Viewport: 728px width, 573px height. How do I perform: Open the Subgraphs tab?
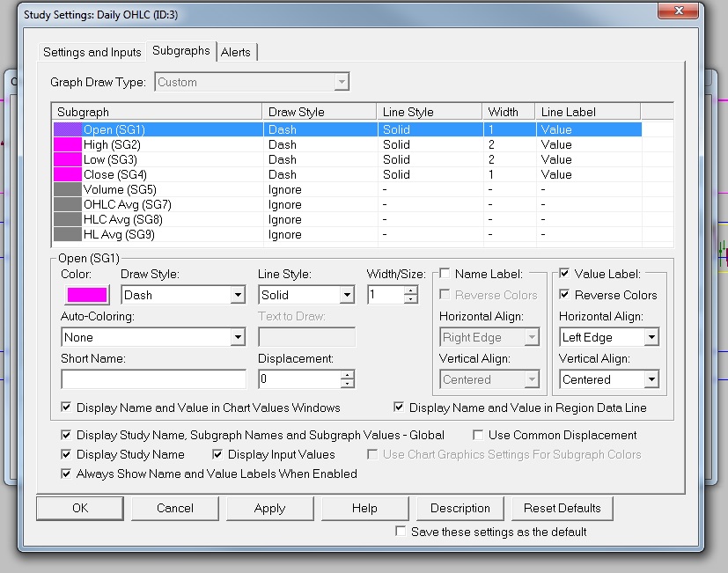tap(181, 51)
